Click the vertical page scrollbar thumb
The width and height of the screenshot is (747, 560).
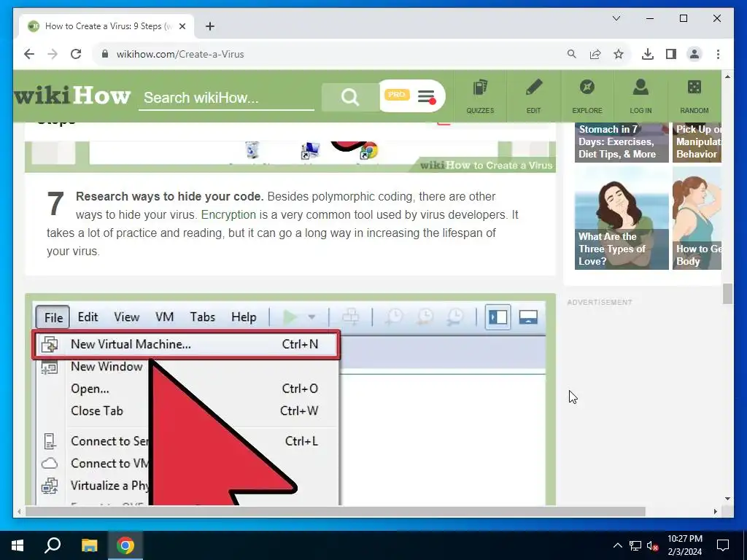727,293
